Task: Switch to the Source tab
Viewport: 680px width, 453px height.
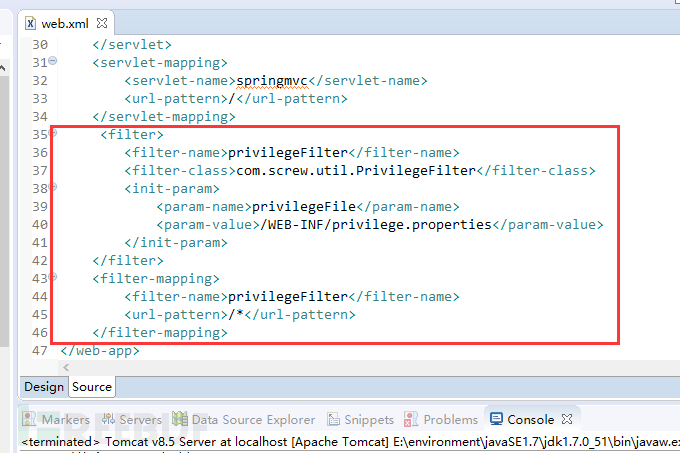Action: [92, 387]
